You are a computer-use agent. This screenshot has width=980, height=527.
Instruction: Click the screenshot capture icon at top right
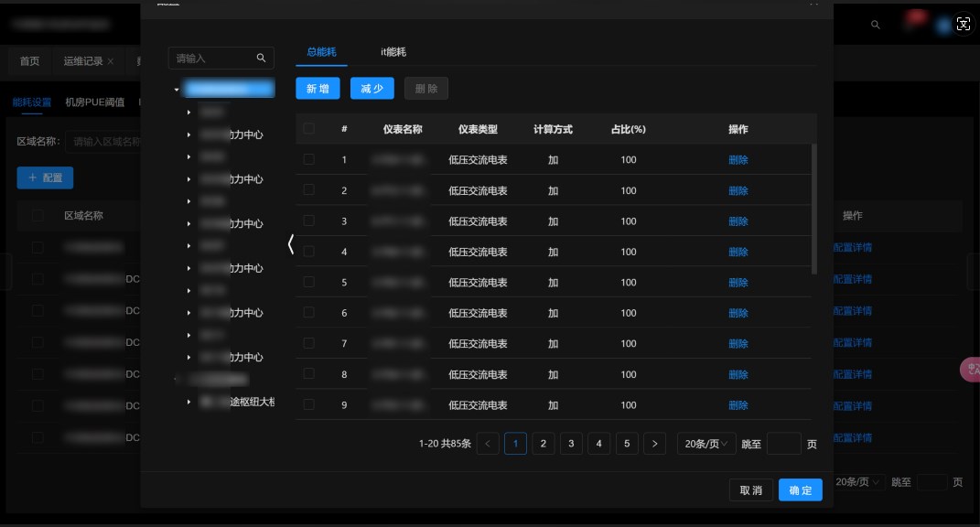point(963,25)
